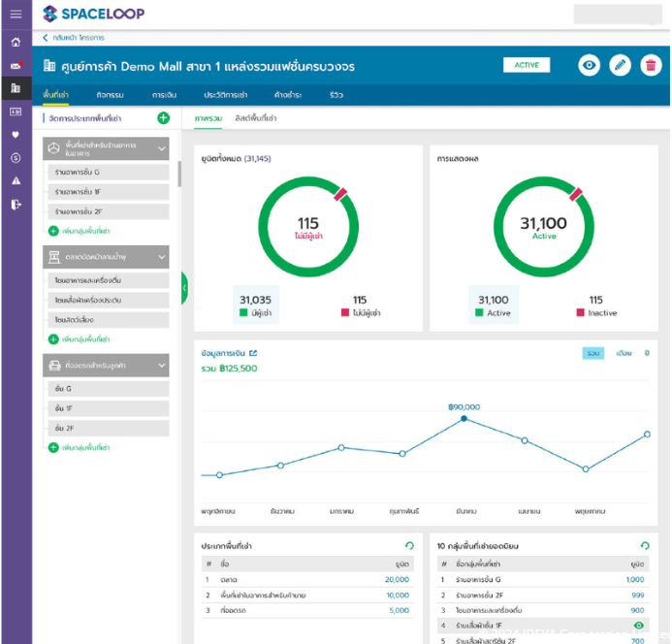
Task: Click the heart favorites sidebar icon
Action: (x=16, y=135)
